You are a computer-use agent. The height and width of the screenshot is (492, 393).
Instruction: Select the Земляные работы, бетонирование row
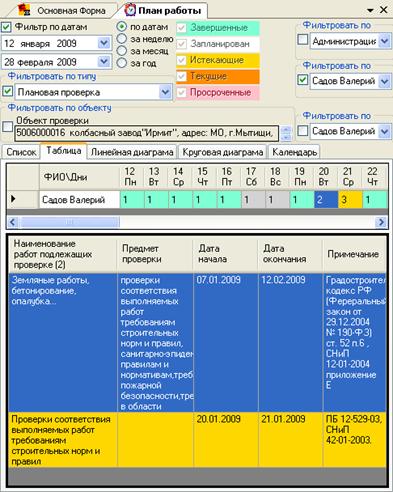(x=197, y=342)
